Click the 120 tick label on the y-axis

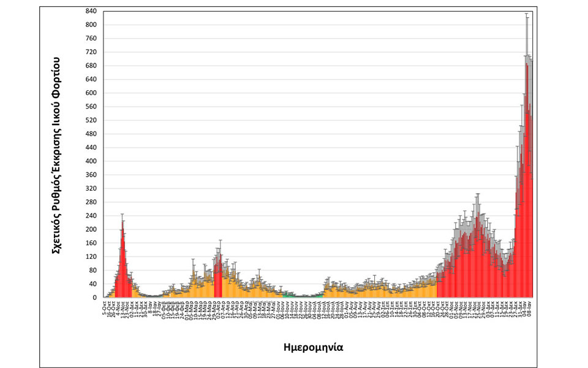pos(91,257)
